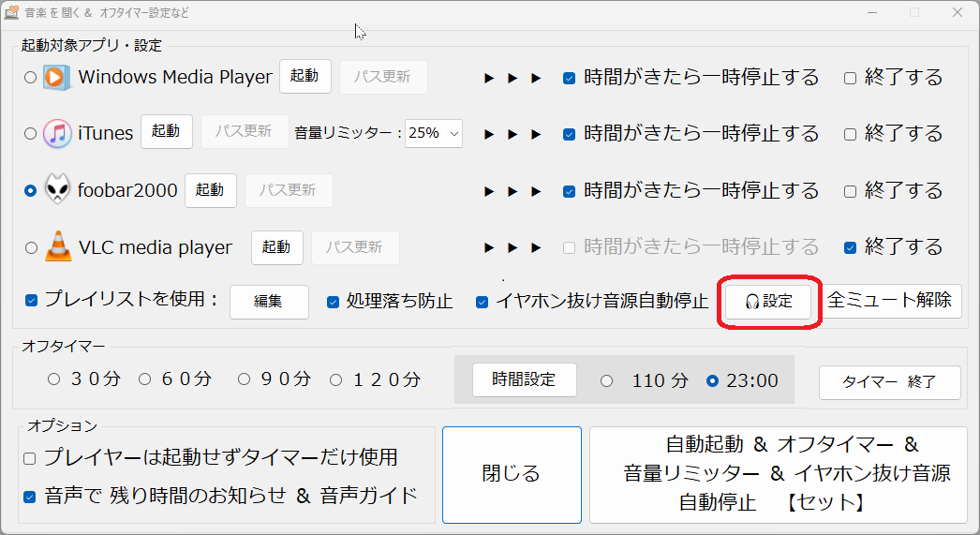980x535 pixels.
Task: Select 60分 off-timer option
Action: (x=145, y=379)
